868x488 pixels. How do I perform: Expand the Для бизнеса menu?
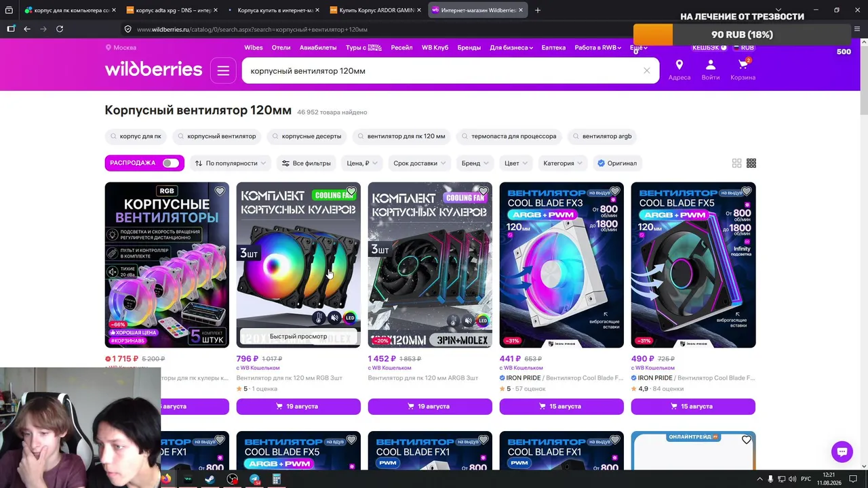(511, 47)
